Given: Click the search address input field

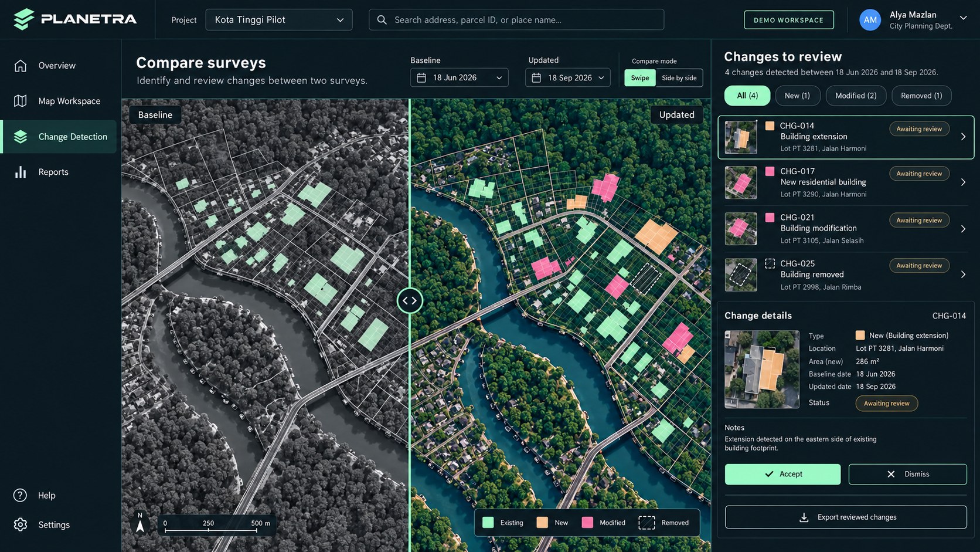Looking at the screenshot, I should pos(516,20).
